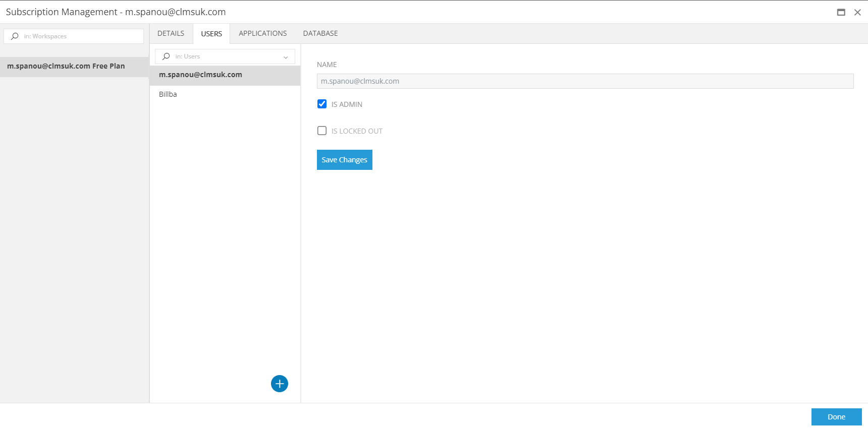Screen dimensions: 868x430
Task: Close the Subscription Management dialog
Action: point(857,12)
